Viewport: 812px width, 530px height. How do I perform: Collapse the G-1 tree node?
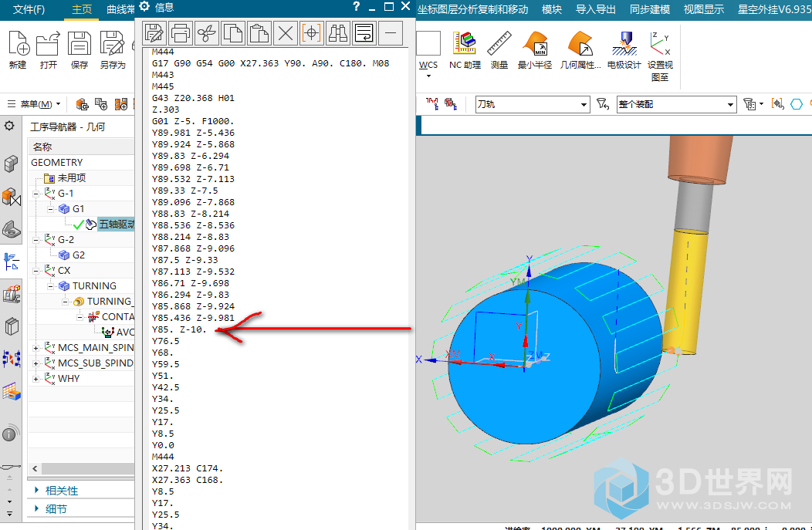[36, 194]
